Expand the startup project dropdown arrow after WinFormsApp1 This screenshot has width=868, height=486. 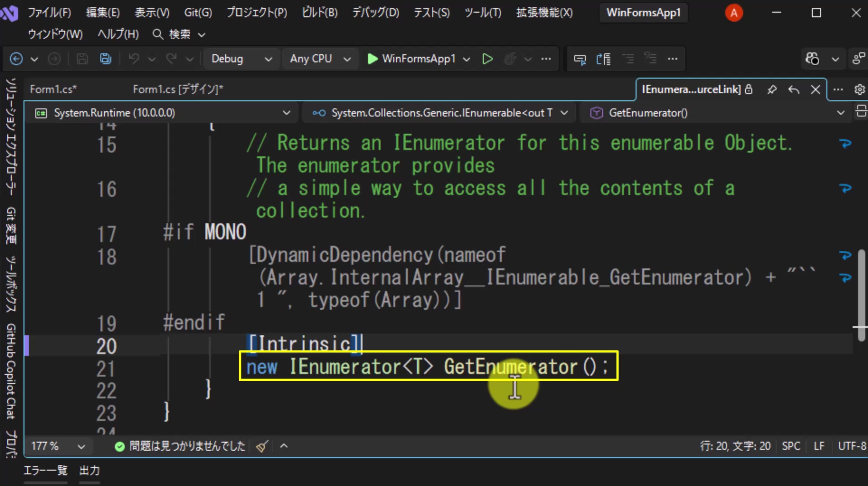click(x=467, y=59)
